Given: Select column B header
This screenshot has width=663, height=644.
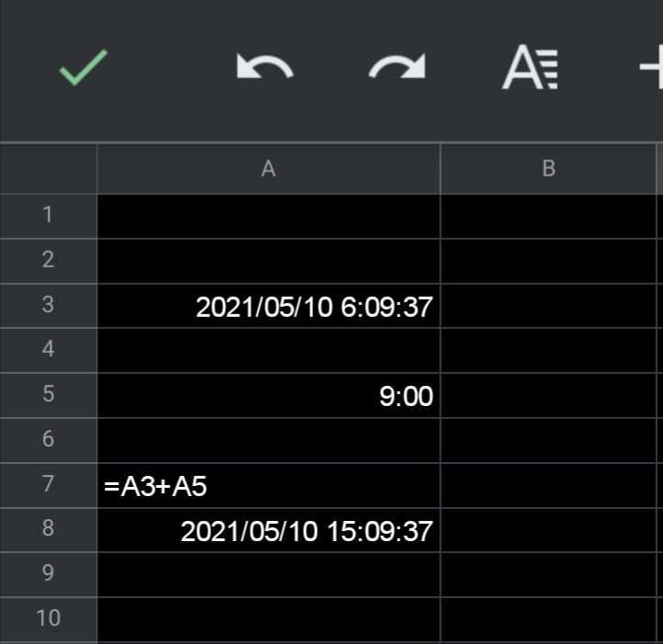Looking at the screenshot, I should pyautogui.click(x=549, y=168).
